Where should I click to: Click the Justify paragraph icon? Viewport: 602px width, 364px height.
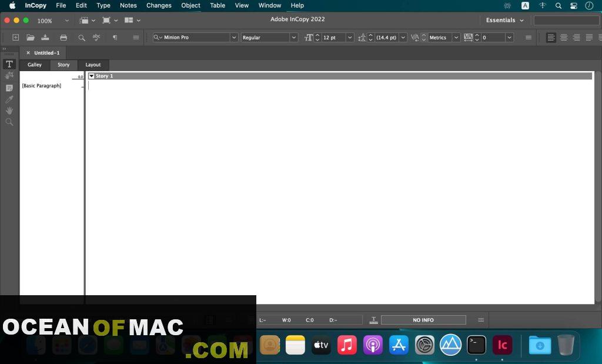(x=589, y=37)
